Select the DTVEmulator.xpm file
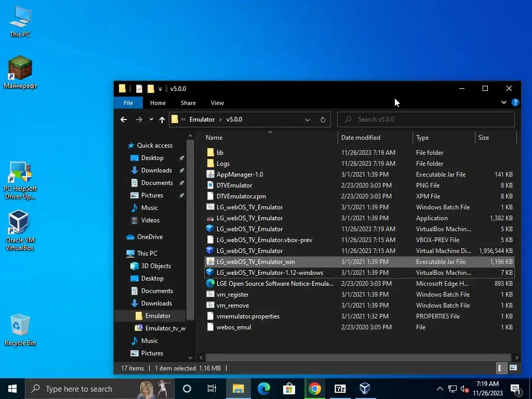The image size is (532, 399). click(x=360, y=196)
